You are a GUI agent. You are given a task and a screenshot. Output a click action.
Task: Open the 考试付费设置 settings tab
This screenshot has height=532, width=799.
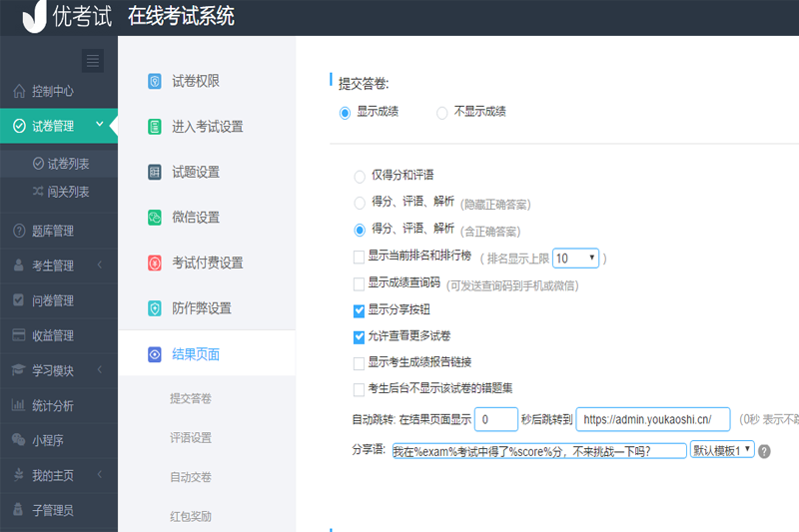(x=207, y=263)
